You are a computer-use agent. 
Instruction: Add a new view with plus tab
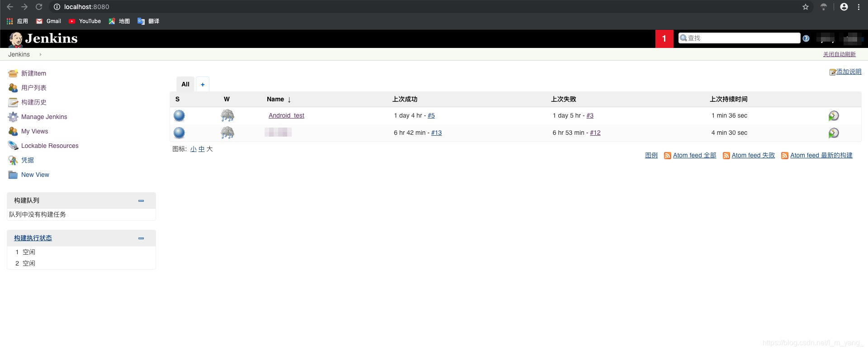point(203,85)
